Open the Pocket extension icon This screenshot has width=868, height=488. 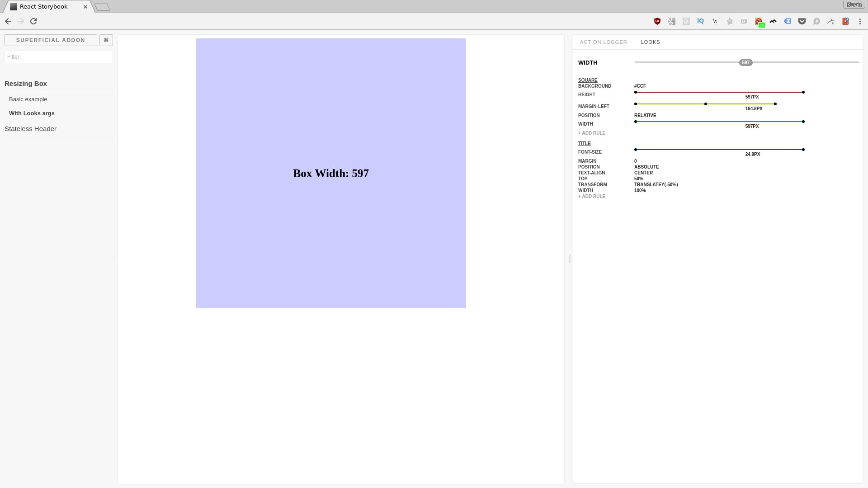point(802,21)
